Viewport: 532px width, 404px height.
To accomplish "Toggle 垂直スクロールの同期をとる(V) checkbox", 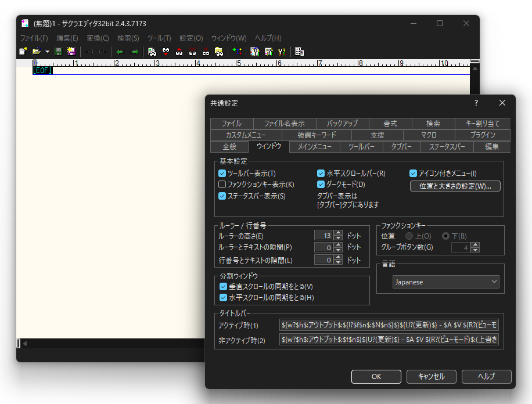I will pos(223,287).
